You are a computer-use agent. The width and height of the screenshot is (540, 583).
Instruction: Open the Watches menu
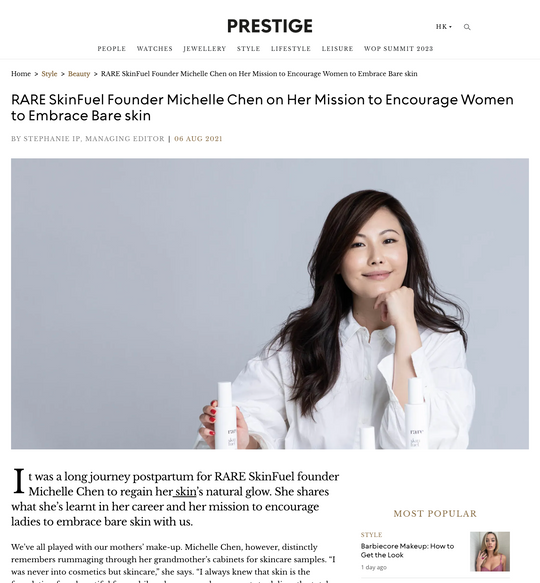[155, 49]
